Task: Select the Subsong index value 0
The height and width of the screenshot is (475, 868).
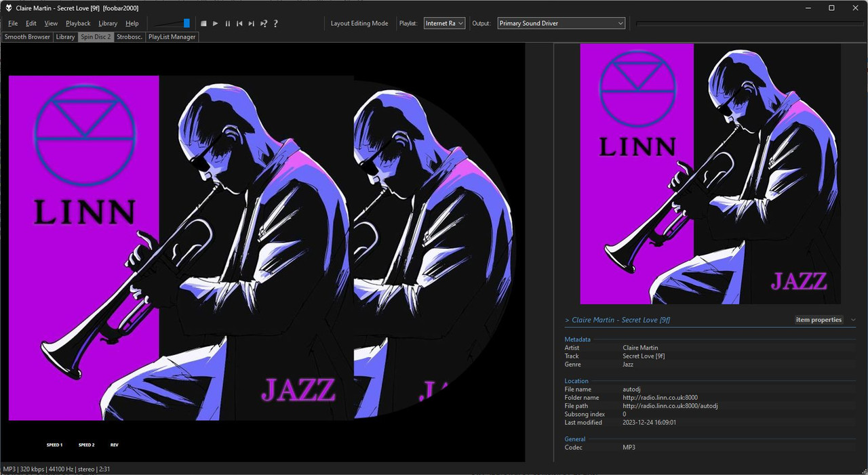Action: [625, 414]
